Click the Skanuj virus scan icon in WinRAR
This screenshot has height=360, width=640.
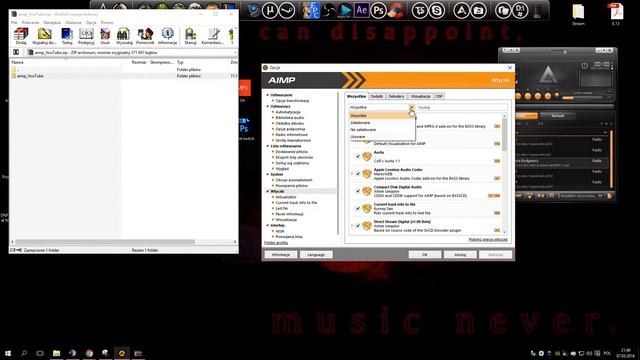click(x=190, y=36)
